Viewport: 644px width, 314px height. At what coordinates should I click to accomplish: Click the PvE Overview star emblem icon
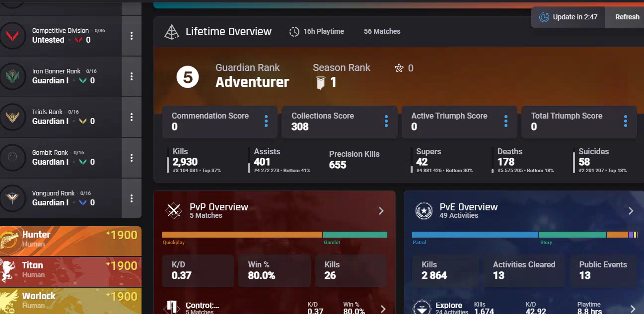424,211
